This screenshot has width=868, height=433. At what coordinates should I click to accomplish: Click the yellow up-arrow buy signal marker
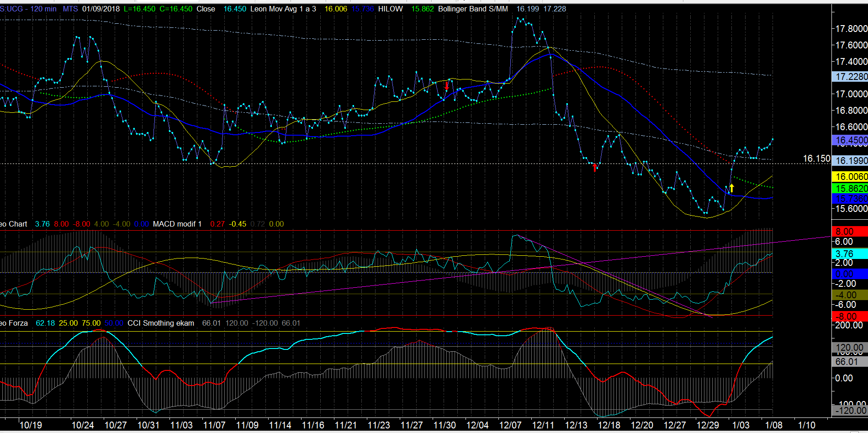coord(731,188)
